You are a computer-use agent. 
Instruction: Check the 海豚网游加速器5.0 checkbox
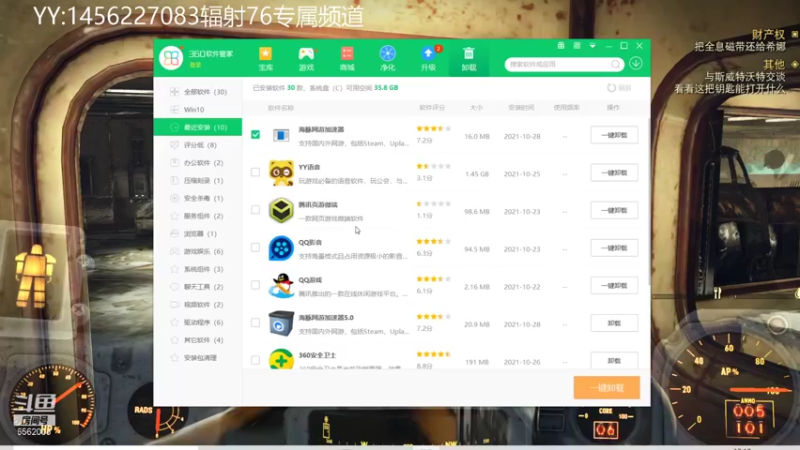click(256, 322)
